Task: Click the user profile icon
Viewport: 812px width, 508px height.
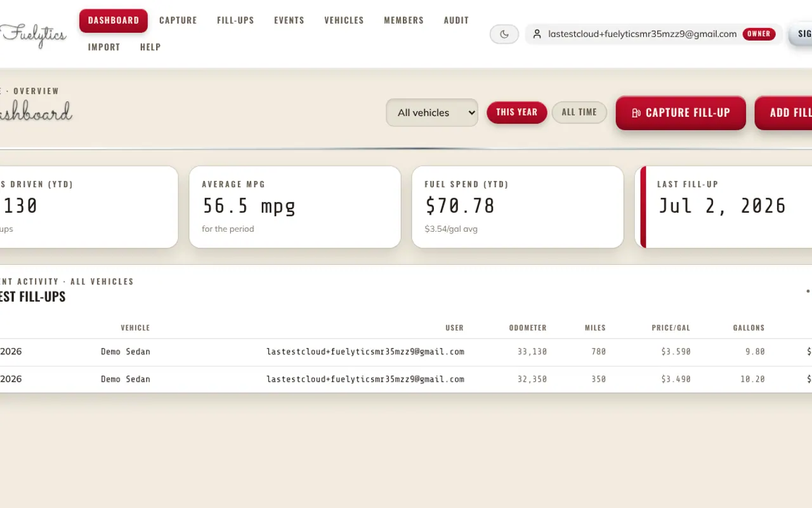Action: point(537,34)
